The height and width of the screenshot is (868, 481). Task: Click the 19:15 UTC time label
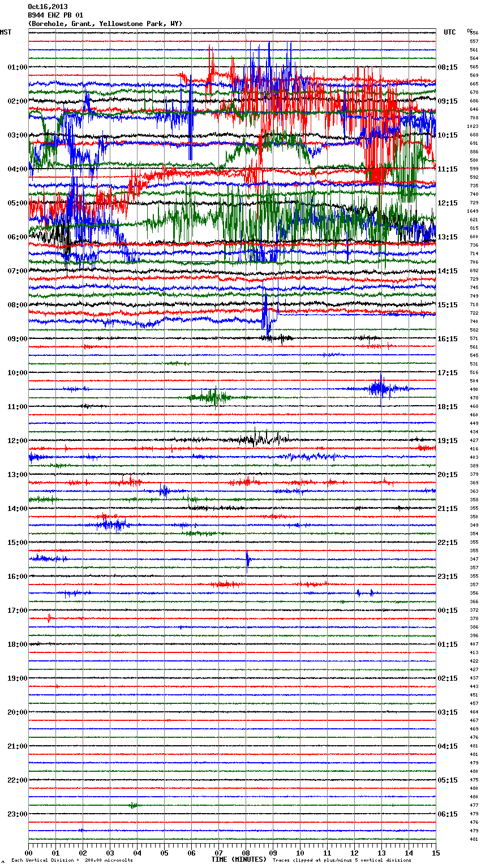click(x=448, y=441)
